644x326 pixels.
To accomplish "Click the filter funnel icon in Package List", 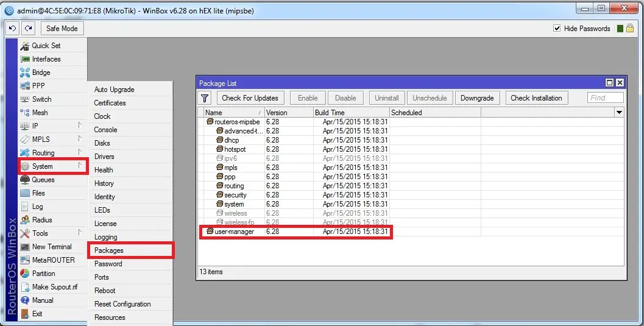I will point(205,98).
